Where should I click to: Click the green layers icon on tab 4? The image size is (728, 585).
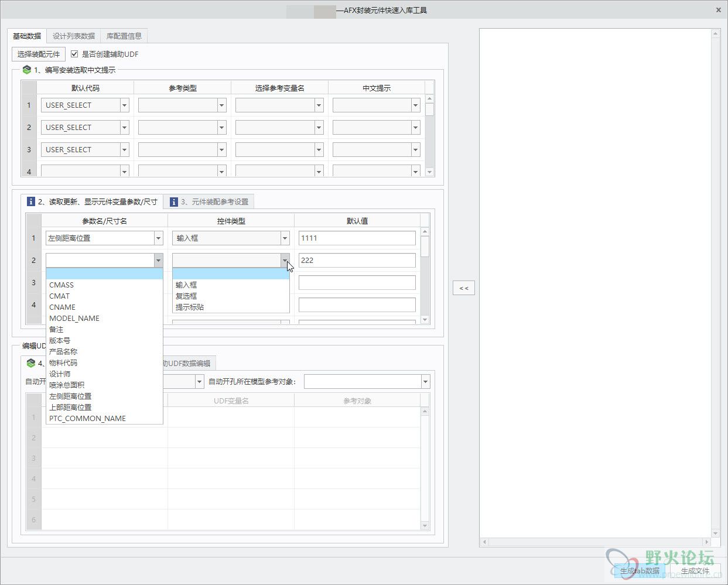pyautogui.click(x=31, y=363)
